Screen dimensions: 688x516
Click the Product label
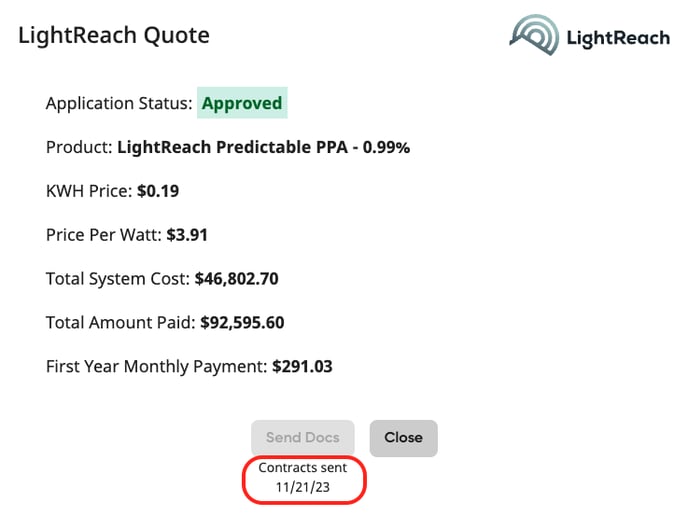(79, 147)
